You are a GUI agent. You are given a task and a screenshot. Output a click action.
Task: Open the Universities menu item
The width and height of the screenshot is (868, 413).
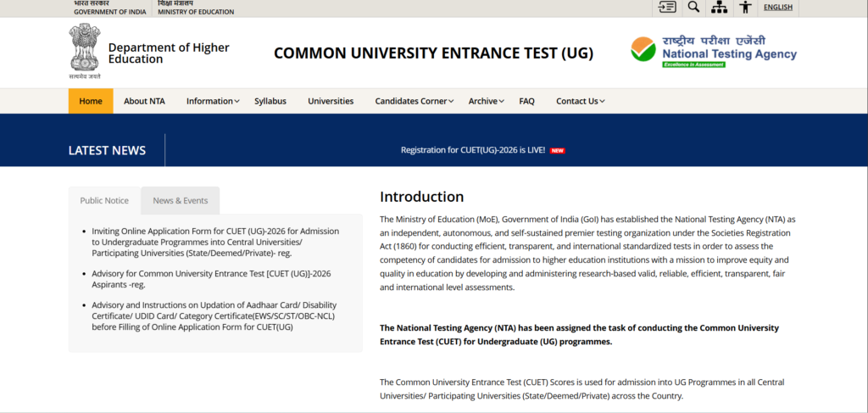click(x=331, y=101)
